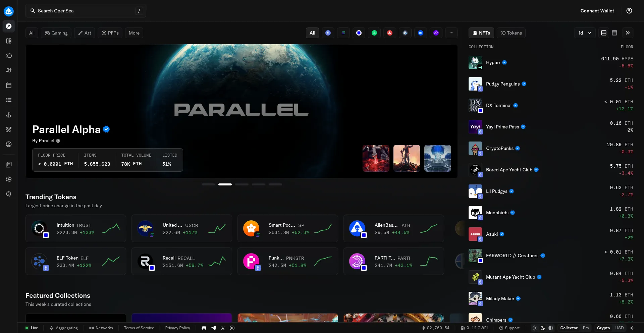The width and height of the screenshot is (644, 333).
Task: Show more chains via the ellipsis button
Action: tap(451, 33)
